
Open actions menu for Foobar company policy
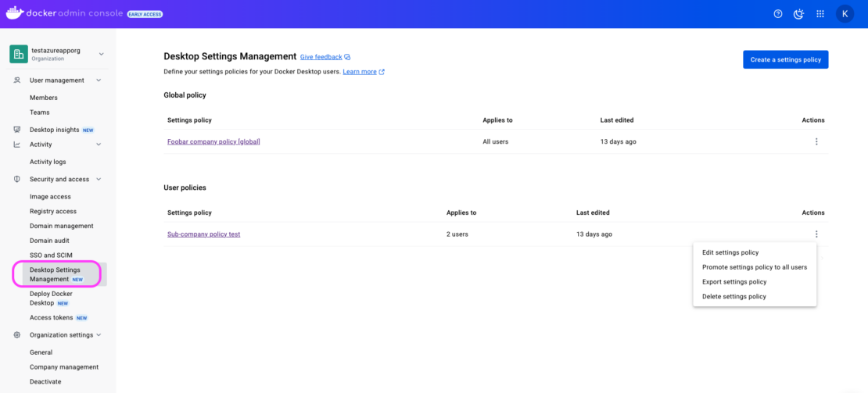[x=816, y=141]
